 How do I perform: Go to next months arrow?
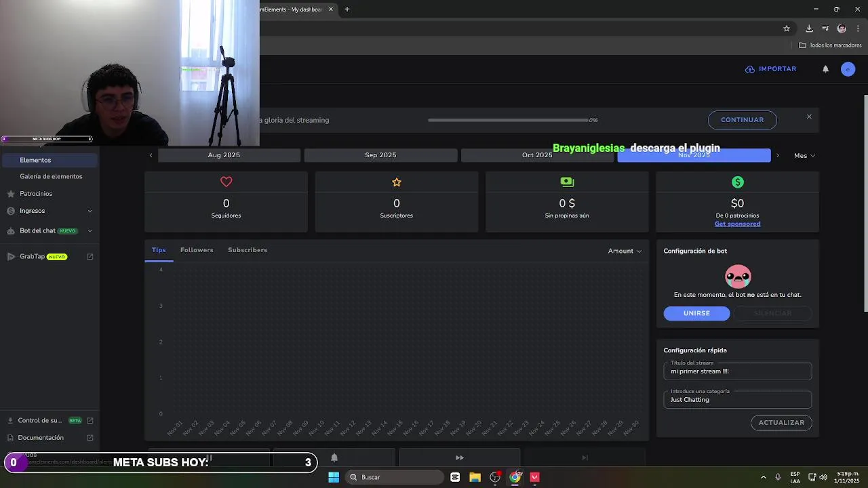pyautogui.click(x=777, y=155)
